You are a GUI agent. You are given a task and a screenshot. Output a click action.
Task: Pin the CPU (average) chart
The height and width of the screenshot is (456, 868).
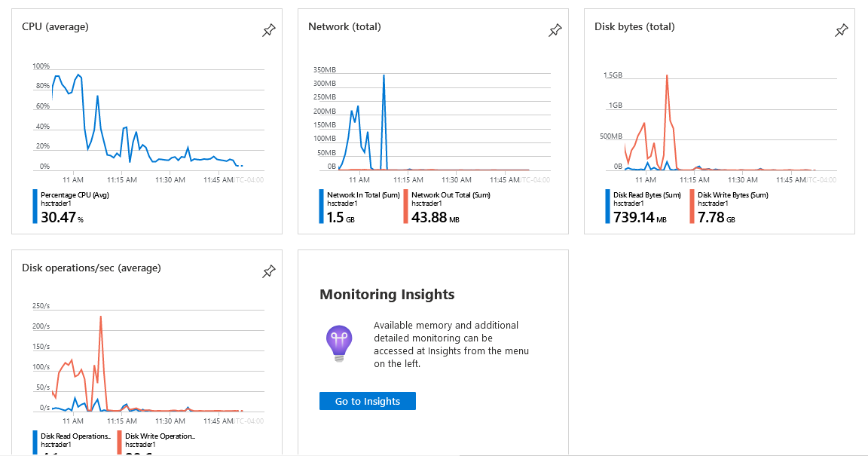(x=268, y=30)
